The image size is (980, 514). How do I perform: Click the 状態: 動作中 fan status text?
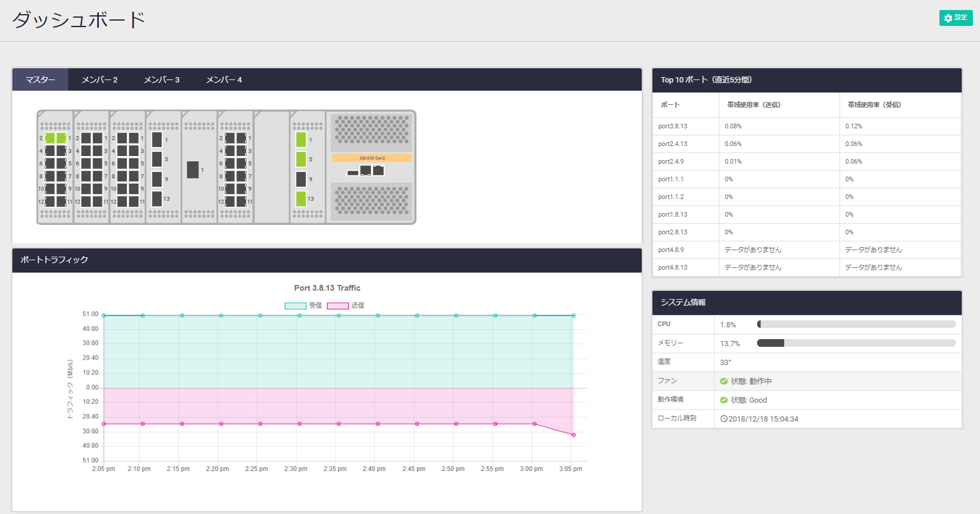(751, 381)
